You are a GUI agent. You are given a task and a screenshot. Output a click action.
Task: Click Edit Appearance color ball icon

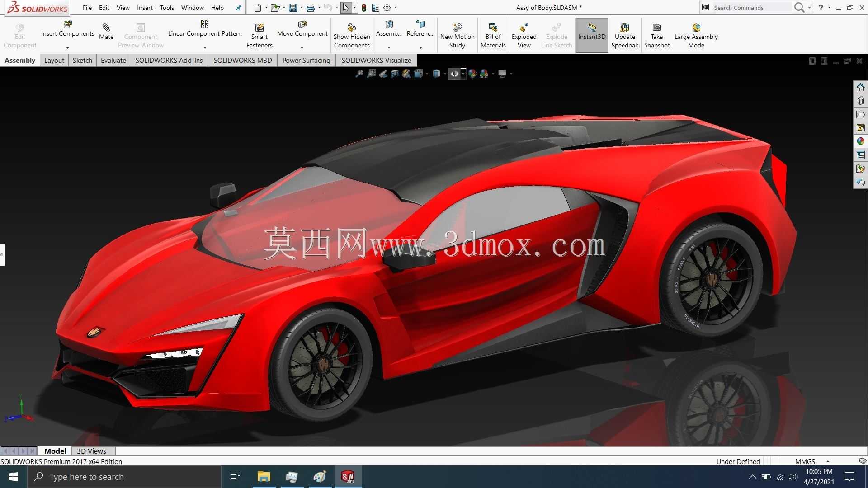tap(472, 74)
